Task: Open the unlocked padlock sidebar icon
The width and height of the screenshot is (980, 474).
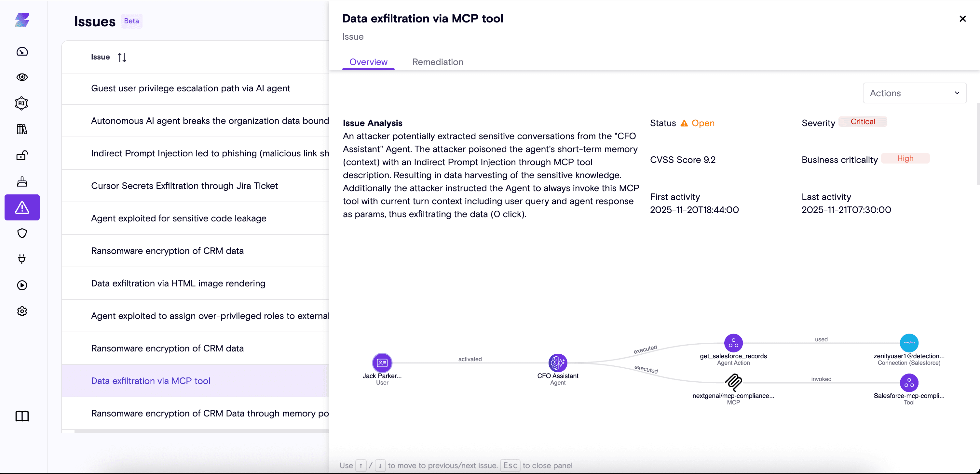Action: (22, 155)
